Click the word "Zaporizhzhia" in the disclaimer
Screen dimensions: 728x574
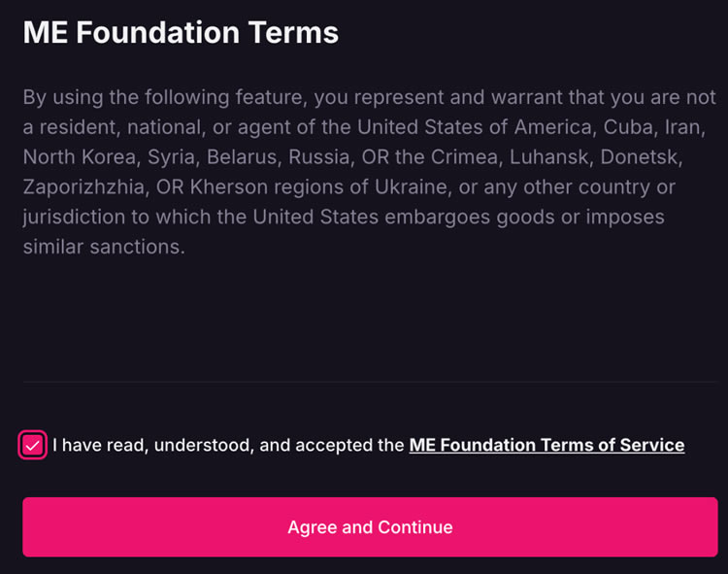tap(80, 187)
